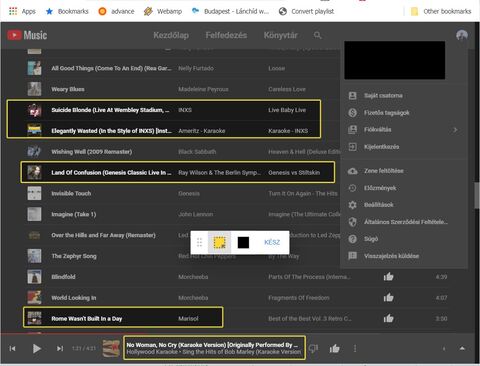Go to the Felfedezés tab
Viewport: 480px width, 366px height.
click(226, 35)
